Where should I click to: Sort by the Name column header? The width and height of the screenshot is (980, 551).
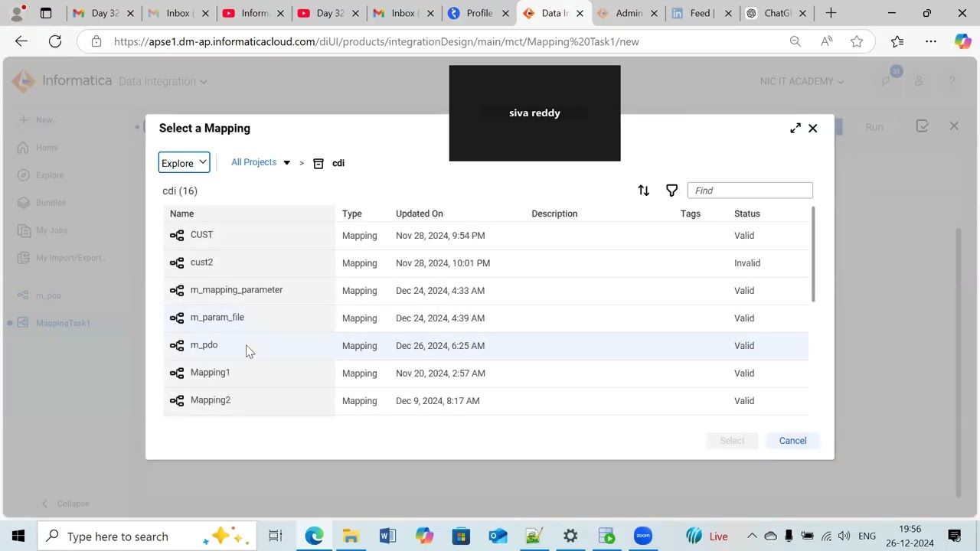[x=181, y=214]
